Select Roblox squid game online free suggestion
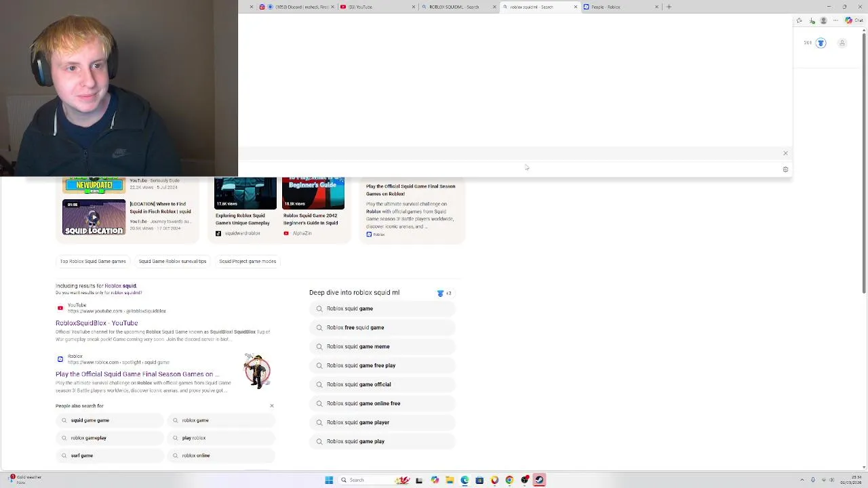The width and height of the screenshot is (868, 488). 382,403
